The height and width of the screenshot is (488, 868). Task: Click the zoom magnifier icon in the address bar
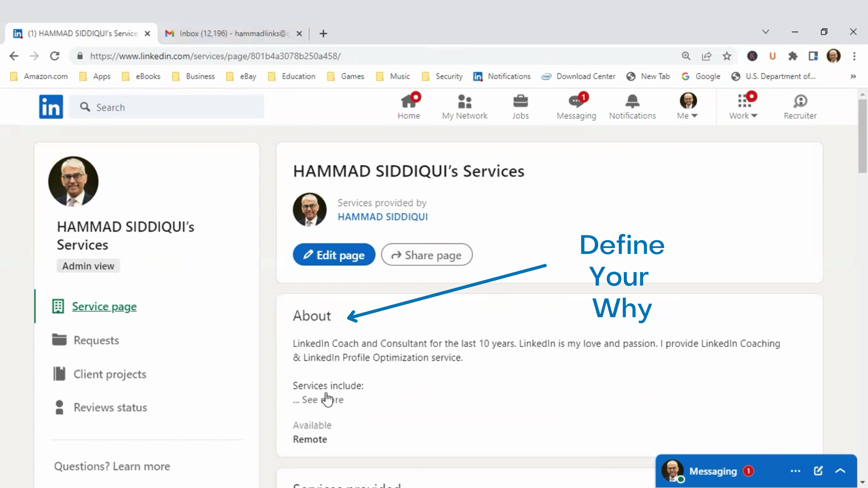pyautogui.click(x=686, y=56)
